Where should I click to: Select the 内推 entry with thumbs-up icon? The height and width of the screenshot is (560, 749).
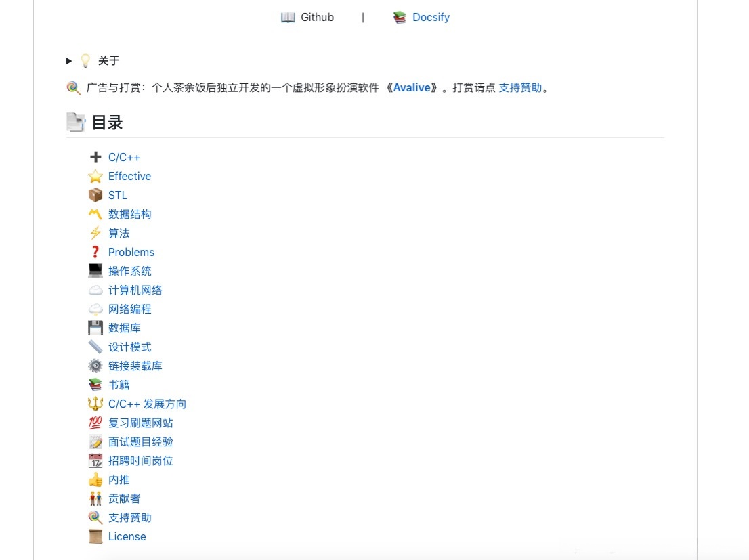tap(119, 479)
